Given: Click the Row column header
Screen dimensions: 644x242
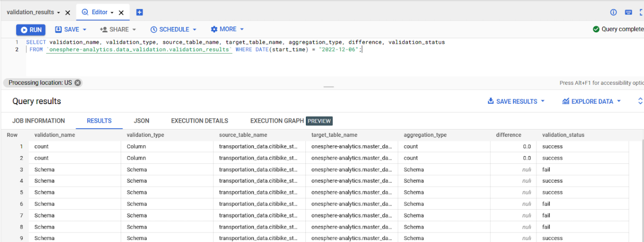Looking at the screenshot, I should (x=12, y=135).
